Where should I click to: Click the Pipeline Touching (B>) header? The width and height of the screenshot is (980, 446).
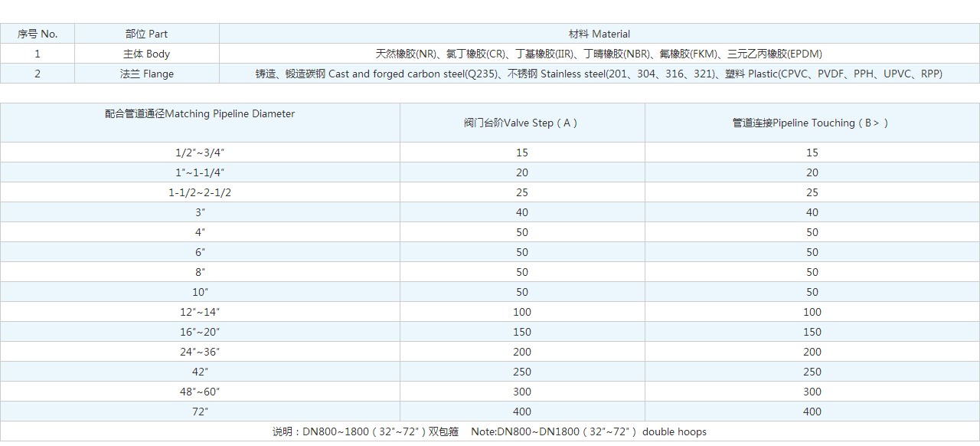pos(812,123)
